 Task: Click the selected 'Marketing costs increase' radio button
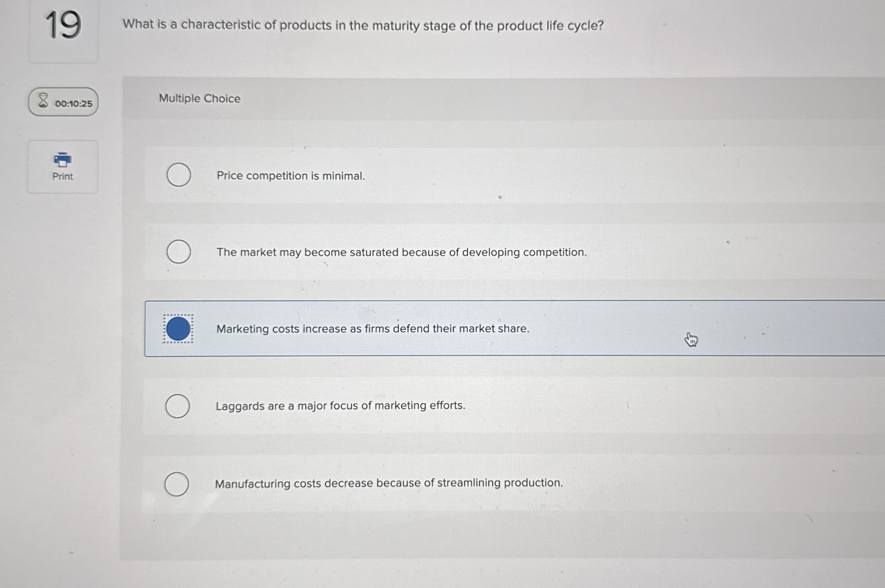178,329
